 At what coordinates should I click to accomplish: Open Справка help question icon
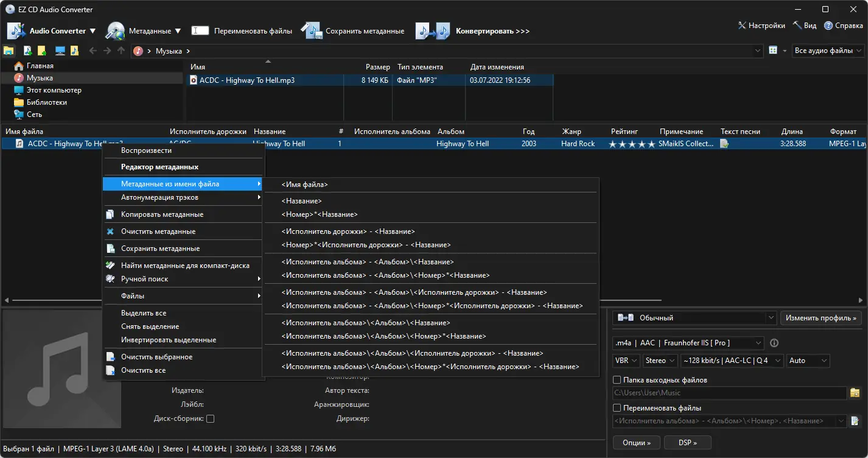pos(828,26)
